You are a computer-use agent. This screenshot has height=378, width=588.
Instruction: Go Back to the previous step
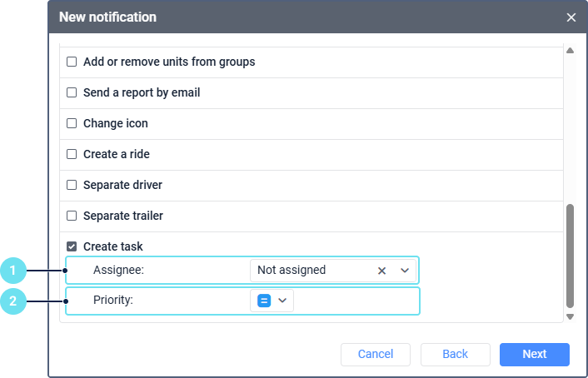point(455,354)
